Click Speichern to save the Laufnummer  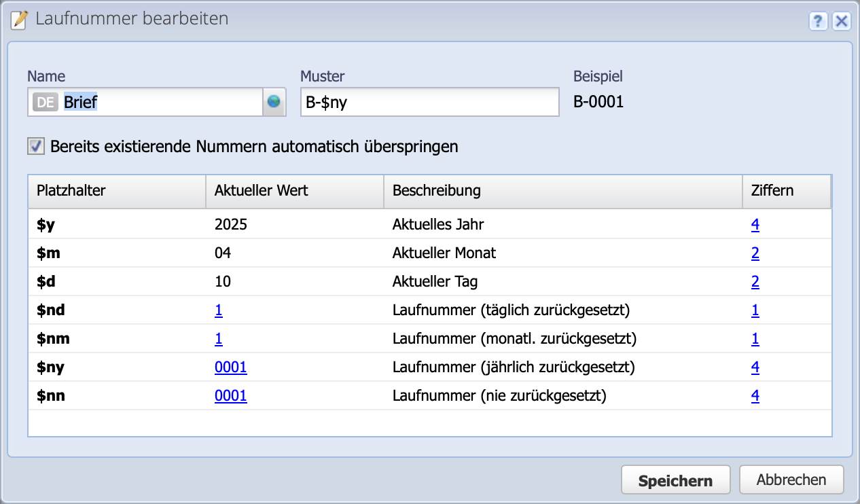tap(675, 480)
